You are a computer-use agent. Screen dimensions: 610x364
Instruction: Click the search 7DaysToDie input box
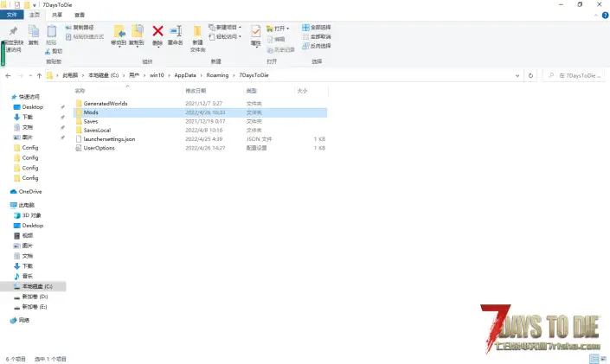[575, 76]
